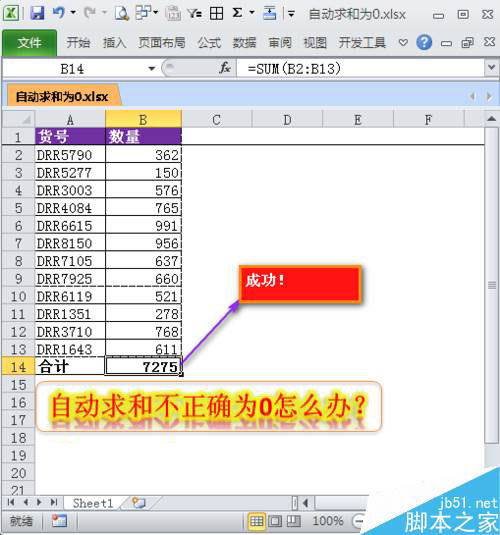The width and height of the screenshot is (500, 535).
Task: Select column A header
Action: coord(70,120)
